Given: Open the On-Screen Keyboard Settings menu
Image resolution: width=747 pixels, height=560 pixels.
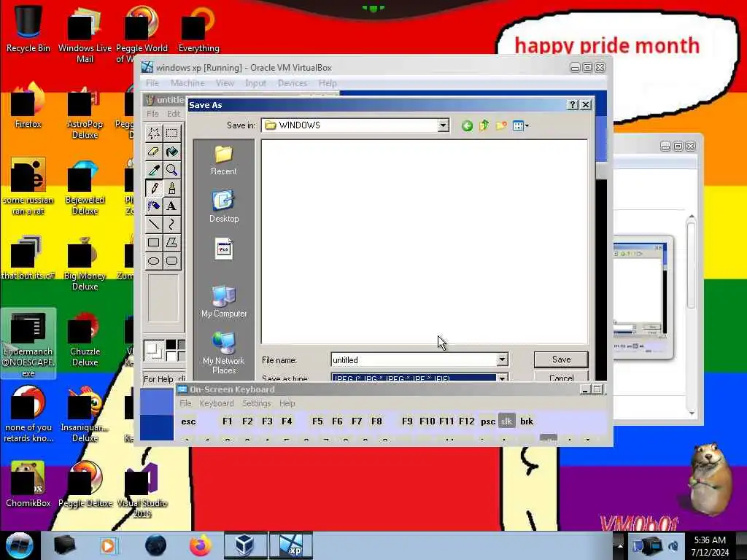Looking at the screenshot, I should (256, 403).
